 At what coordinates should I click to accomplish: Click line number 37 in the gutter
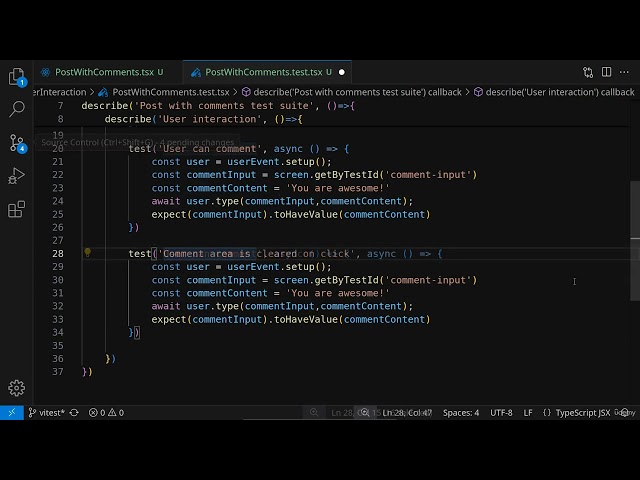tap(58, 372)
